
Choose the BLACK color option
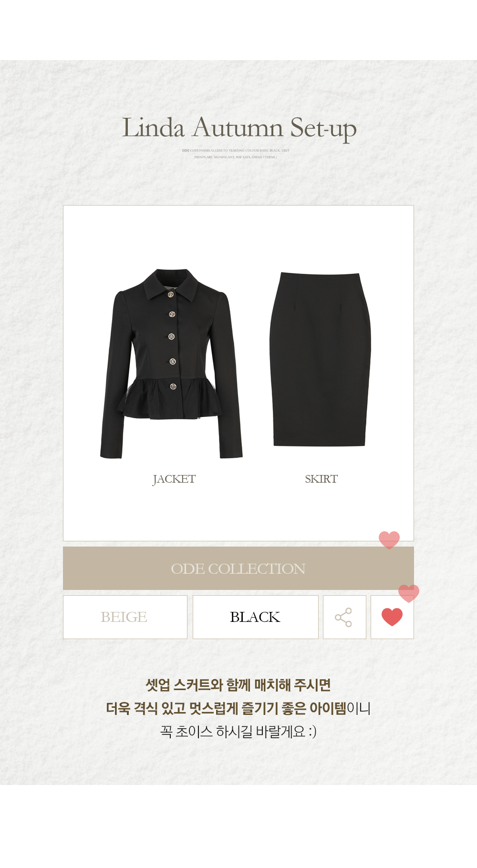256,617
